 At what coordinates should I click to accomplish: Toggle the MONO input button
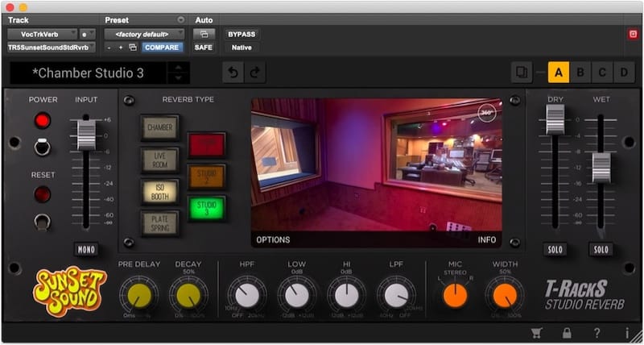(x=86, y=249)
